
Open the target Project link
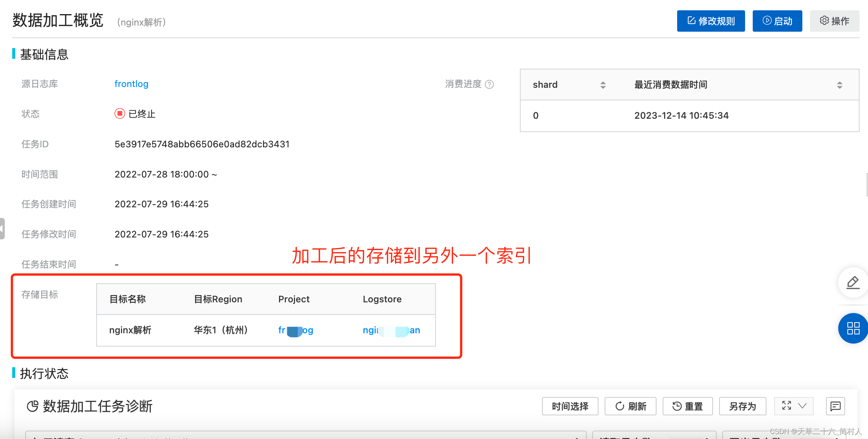click(x=296, y=330)
